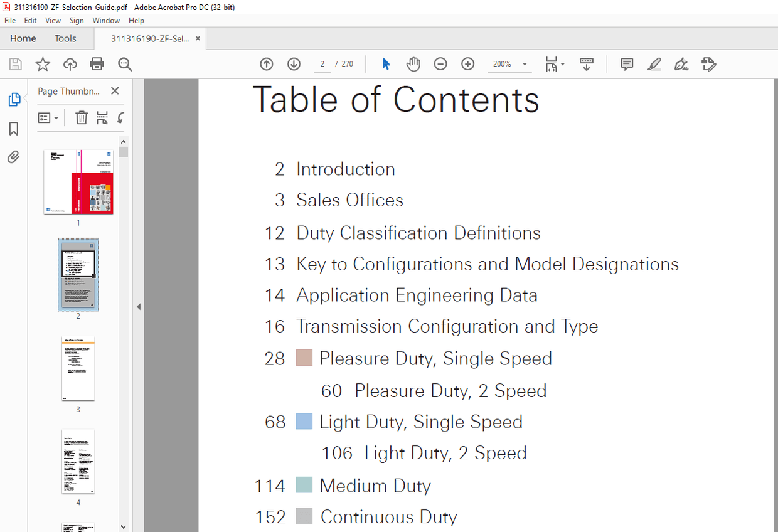Delete a page using the trash icon
The image size is (778, 532).
click(82, 117)
